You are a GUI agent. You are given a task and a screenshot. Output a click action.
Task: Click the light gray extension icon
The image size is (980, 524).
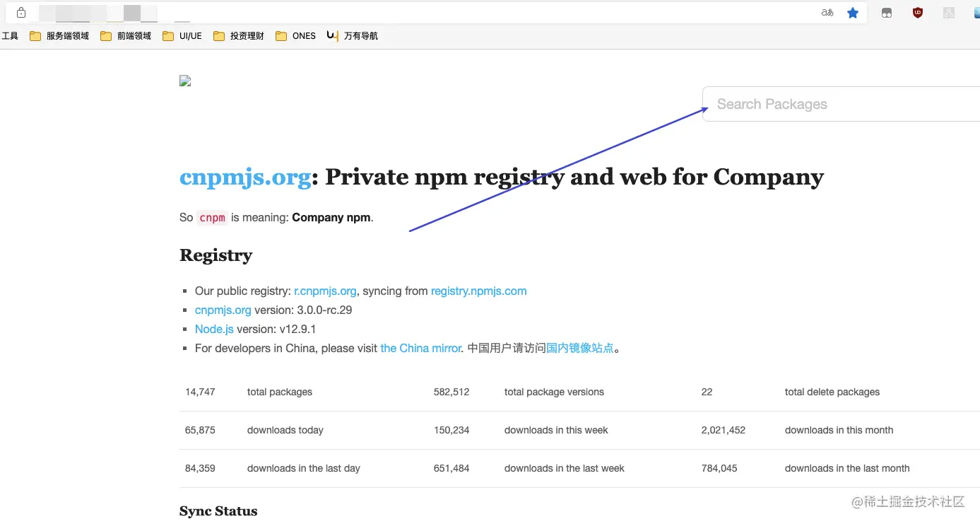click(x=949, y=13)
